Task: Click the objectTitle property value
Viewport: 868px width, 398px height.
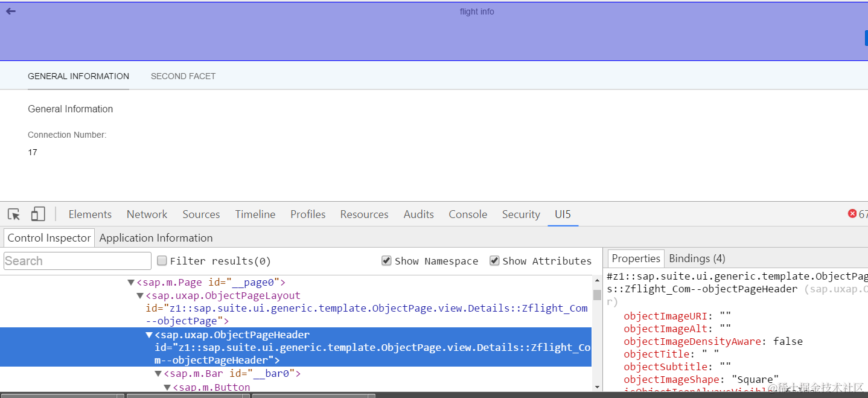Action: point(710,354)
